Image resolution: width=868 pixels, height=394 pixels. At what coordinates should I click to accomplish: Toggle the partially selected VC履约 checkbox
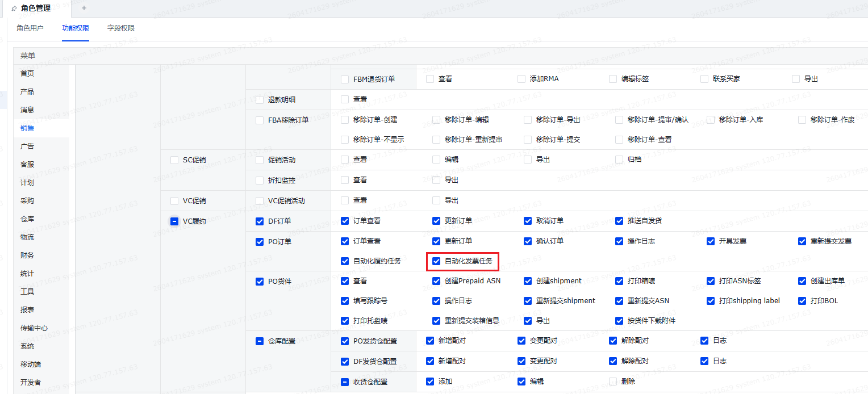(x=174, y=221)
